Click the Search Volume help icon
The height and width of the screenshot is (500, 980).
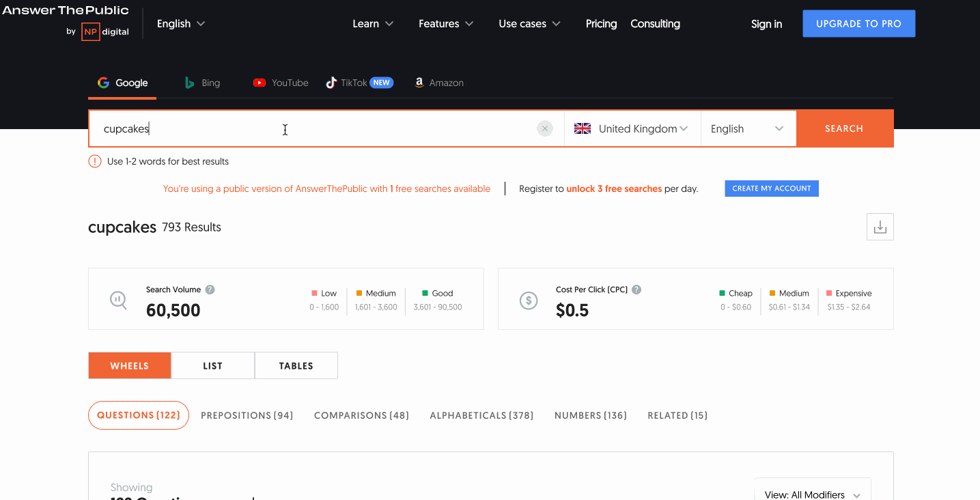click(210, 290)
